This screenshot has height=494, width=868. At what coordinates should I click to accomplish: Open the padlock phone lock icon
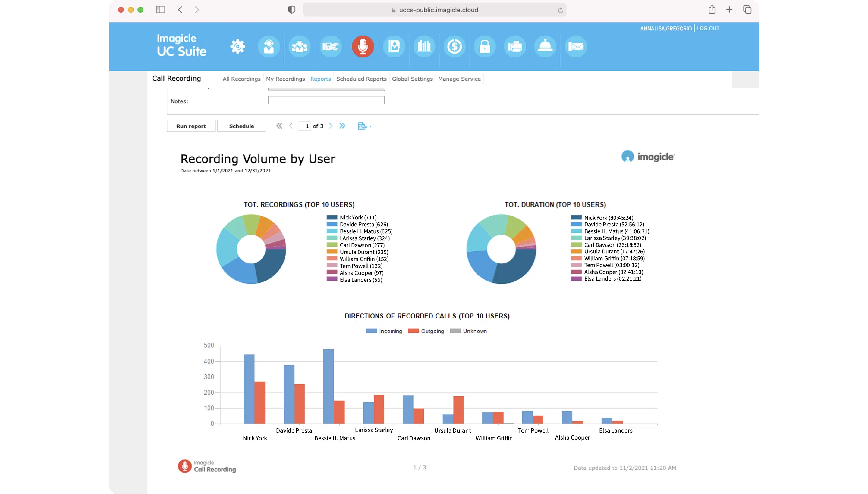point(485,46)
